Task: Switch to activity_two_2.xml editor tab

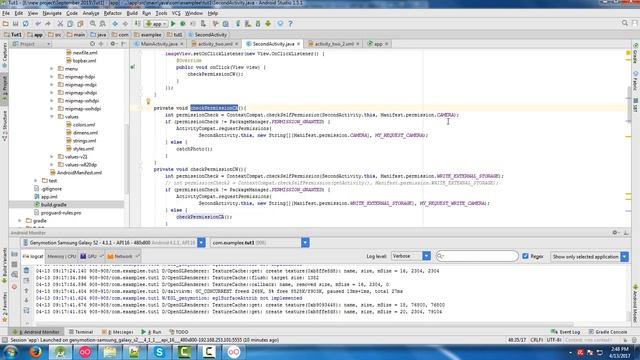Action: point(334,44)
